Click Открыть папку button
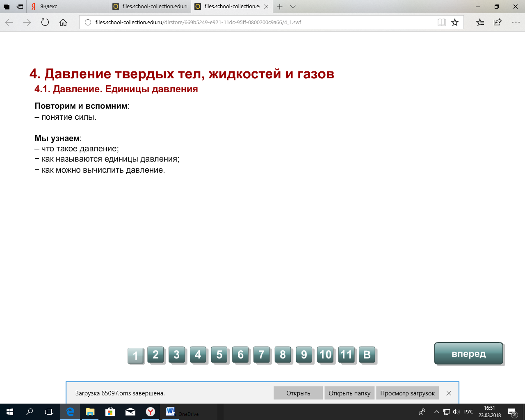The height and width of the screenshot is (420, 525). pyautogui.click(x=349, y=393)
